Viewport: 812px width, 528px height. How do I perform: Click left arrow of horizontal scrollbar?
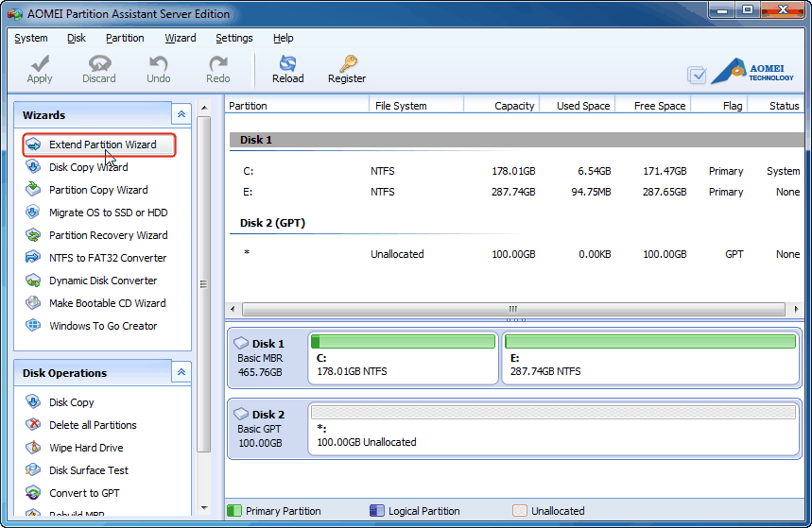click(x=233, y=309)
